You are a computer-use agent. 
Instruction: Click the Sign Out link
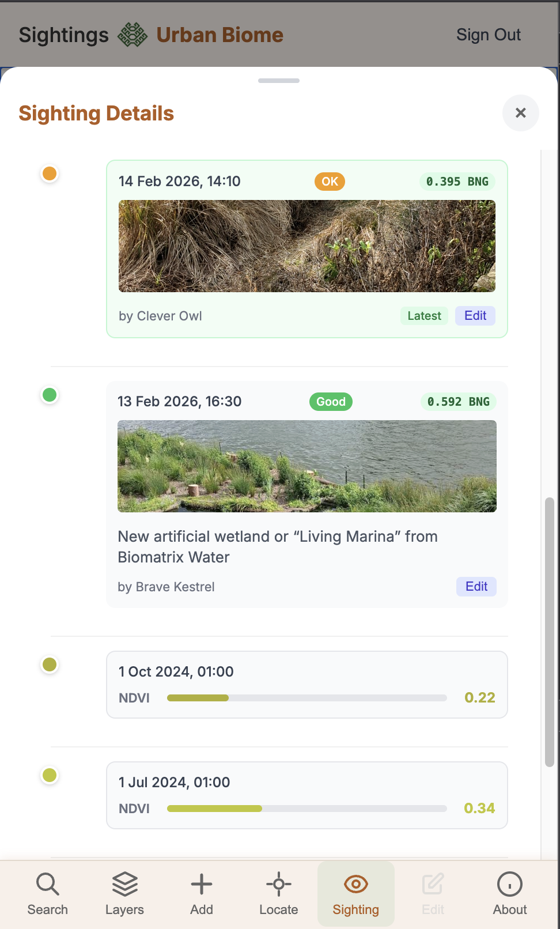point(489,35)
